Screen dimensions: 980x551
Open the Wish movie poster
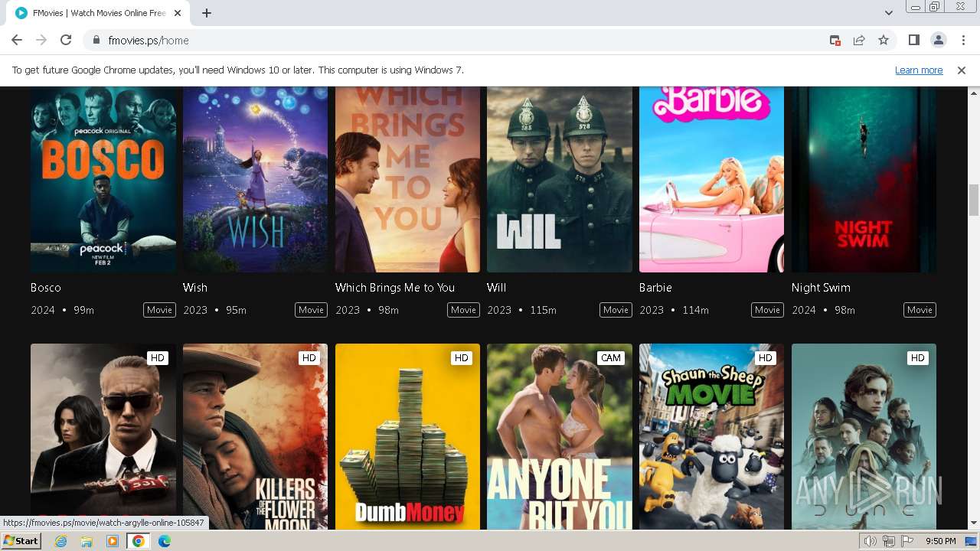pos(255,179)
